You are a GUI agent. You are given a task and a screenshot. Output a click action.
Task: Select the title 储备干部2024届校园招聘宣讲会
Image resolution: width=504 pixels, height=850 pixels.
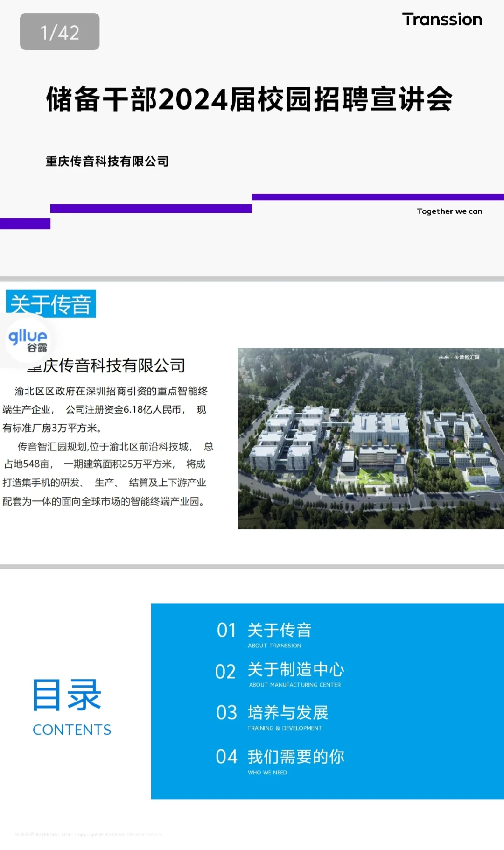(x=249, y=99)
